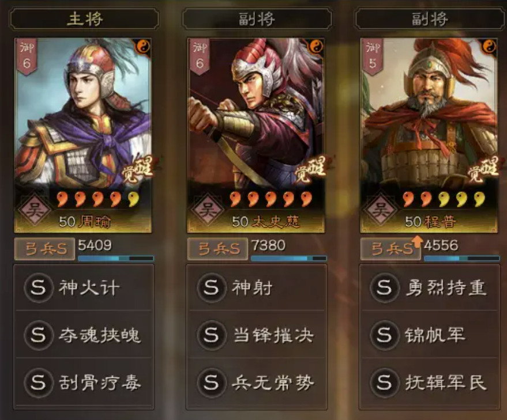
Task: Tap the yin-yang icon on 程普 card
Action: click(x=489, y=47)
